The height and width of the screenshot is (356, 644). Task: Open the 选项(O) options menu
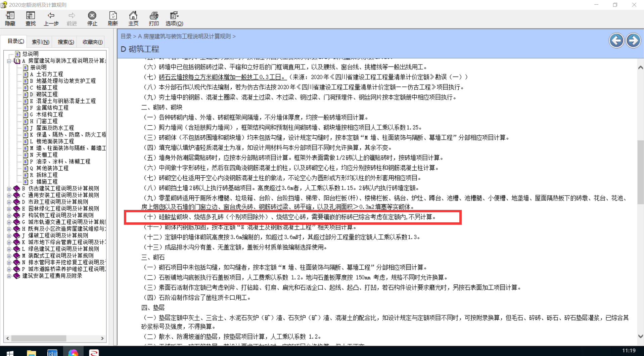[174, 18]
